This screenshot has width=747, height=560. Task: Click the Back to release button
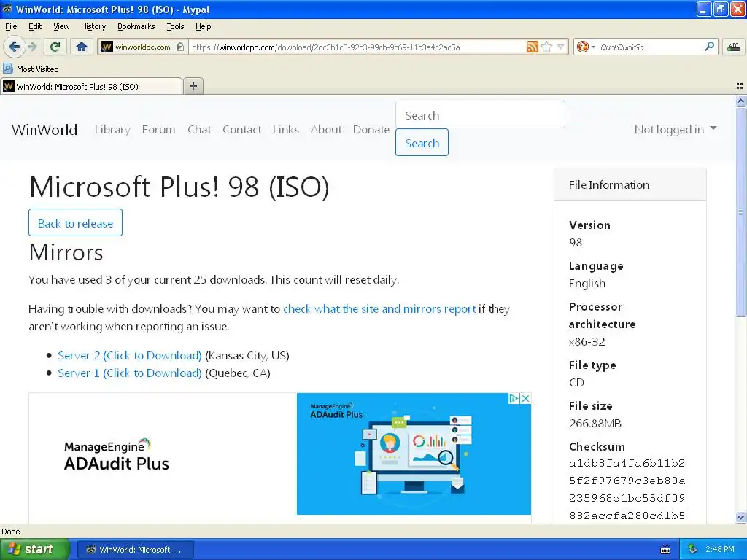[75, 222]
